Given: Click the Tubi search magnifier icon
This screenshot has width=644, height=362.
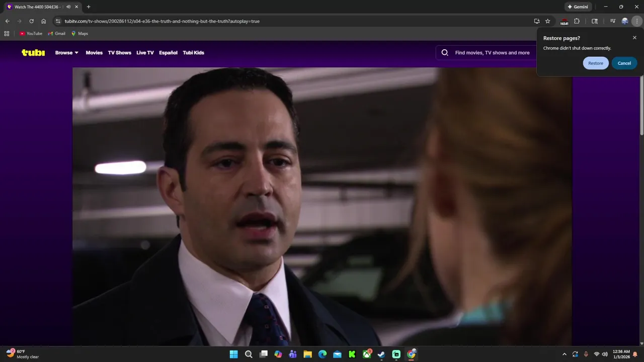Looking at the screenshot, I should 445,52.
